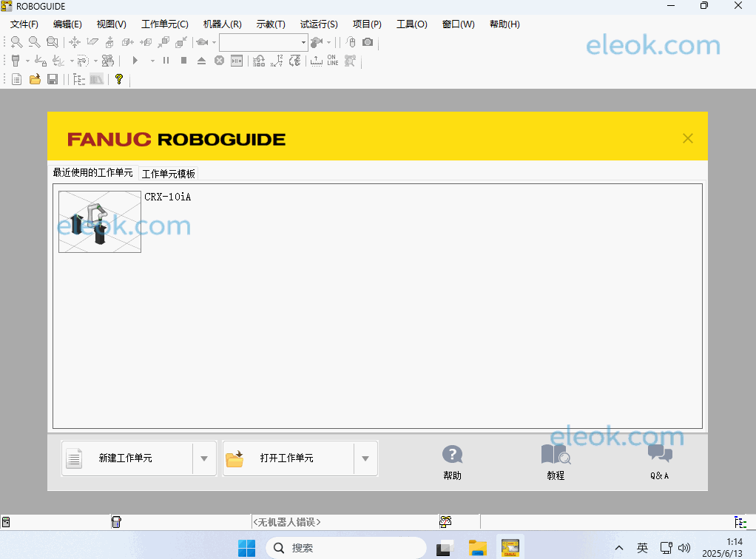Open the 试运行(S) menu
756x559 pixels.
tap(319, 24)
